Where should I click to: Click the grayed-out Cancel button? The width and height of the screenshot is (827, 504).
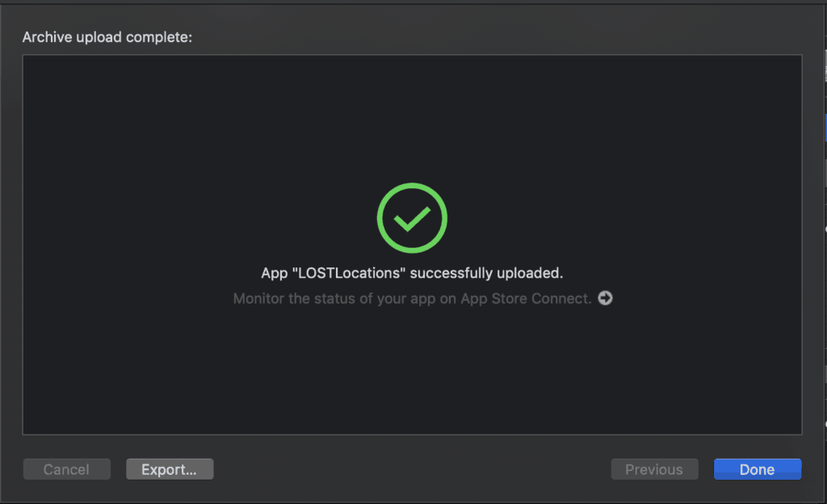coord(66,469)
